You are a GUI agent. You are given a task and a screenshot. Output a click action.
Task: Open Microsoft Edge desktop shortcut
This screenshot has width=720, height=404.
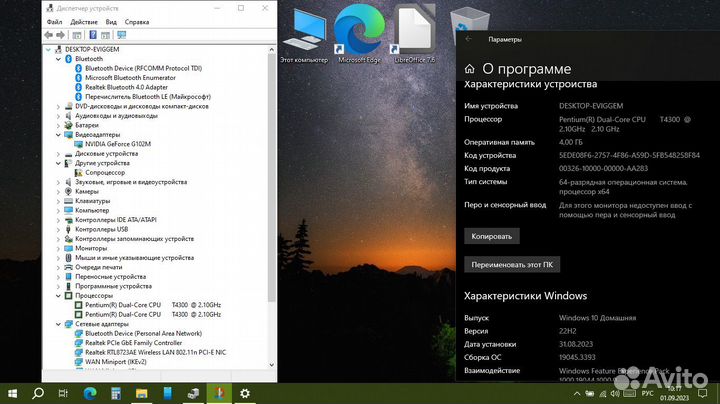coord(360,34)
